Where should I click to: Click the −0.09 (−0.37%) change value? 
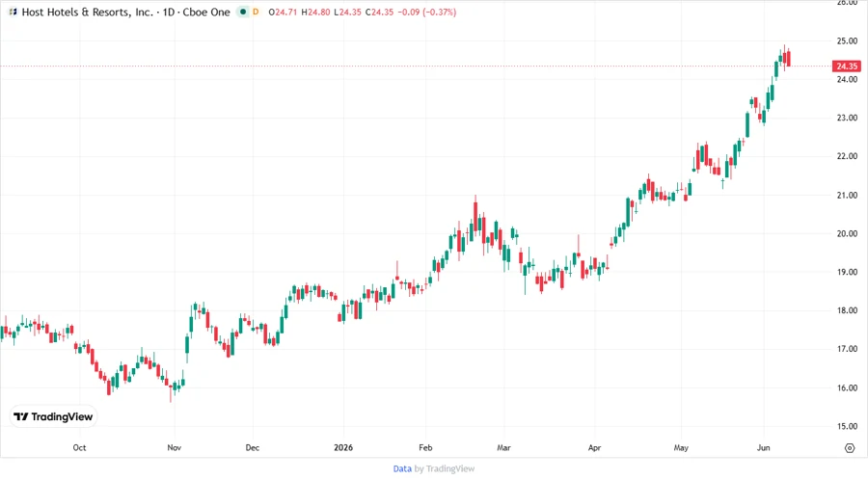click(427, 12)
